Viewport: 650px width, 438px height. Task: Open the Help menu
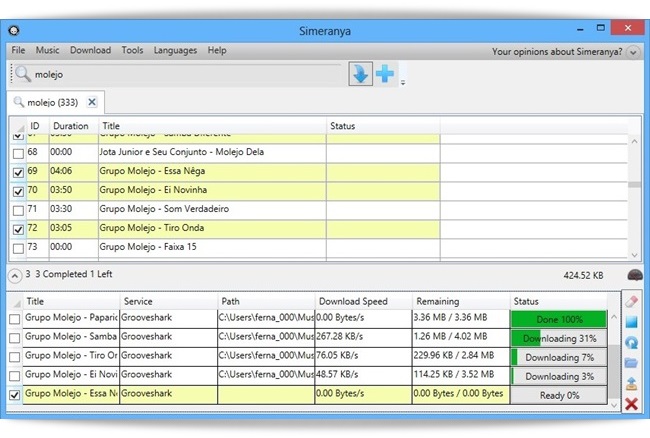pyautogui.click(x=217, y=50)
